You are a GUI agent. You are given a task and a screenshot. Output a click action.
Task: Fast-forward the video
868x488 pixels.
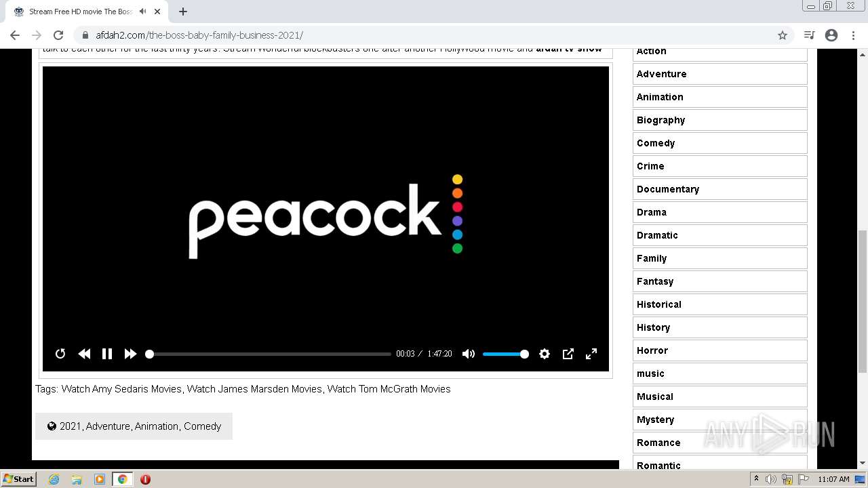click(130, 354)
